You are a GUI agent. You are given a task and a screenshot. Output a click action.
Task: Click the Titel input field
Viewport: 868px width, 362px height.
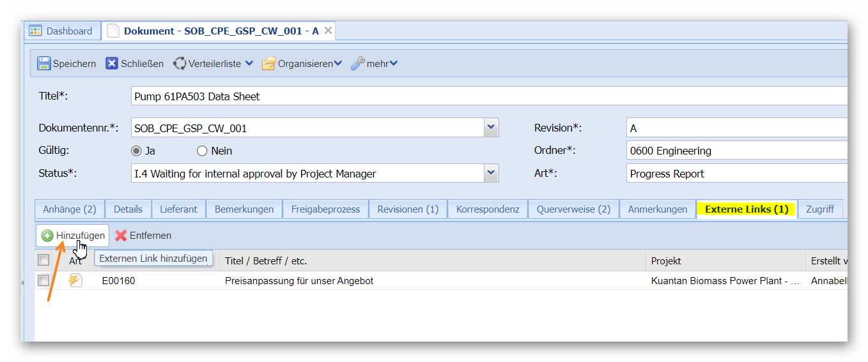point(486,96)
